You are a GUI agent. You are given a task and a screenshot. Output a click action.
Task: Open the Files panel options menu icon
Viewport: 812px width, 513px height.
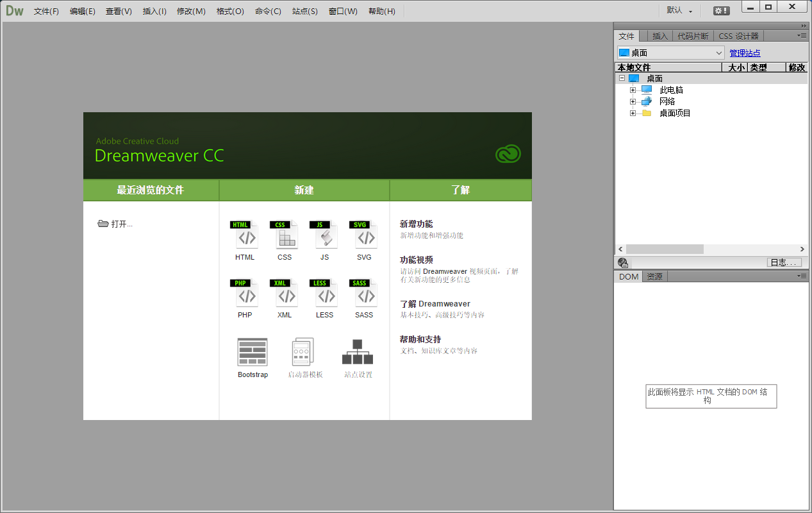[x=802, y=36]
